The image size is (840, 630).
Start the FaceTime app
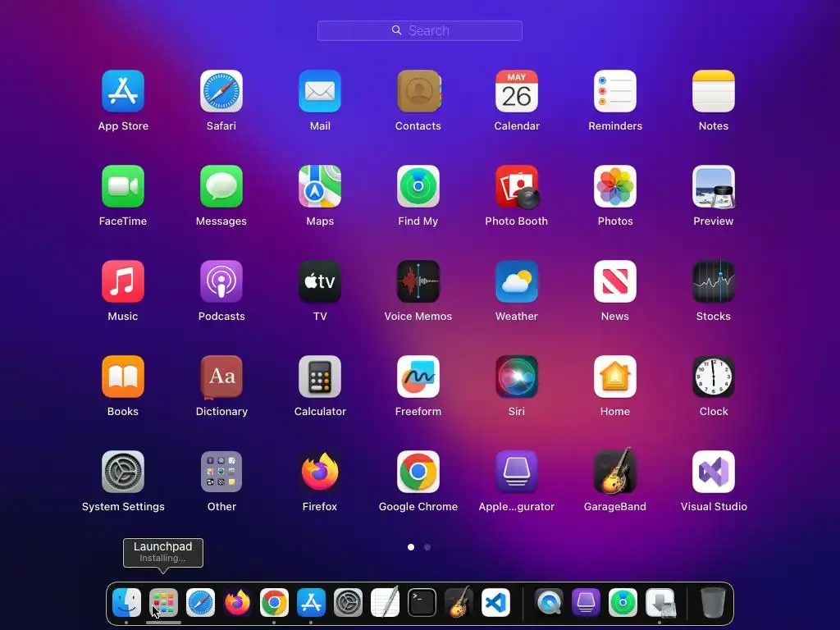tap(123, 186)
